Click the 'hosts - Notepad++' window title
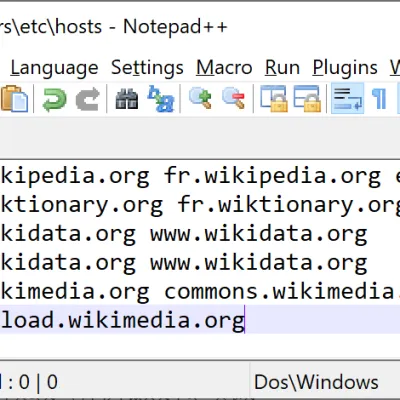This screenshot has height=400, width=400. (141, 27)
